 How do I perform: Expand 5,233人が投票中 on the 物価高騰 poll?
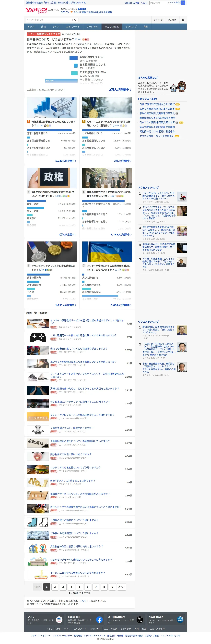pyautogui.click(x=66, y=161)
